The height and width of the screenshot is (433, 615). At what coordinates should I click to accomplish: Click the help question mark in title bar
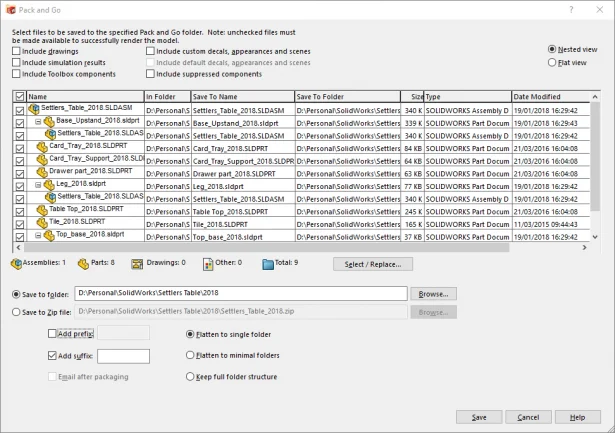tap(571, 10)
